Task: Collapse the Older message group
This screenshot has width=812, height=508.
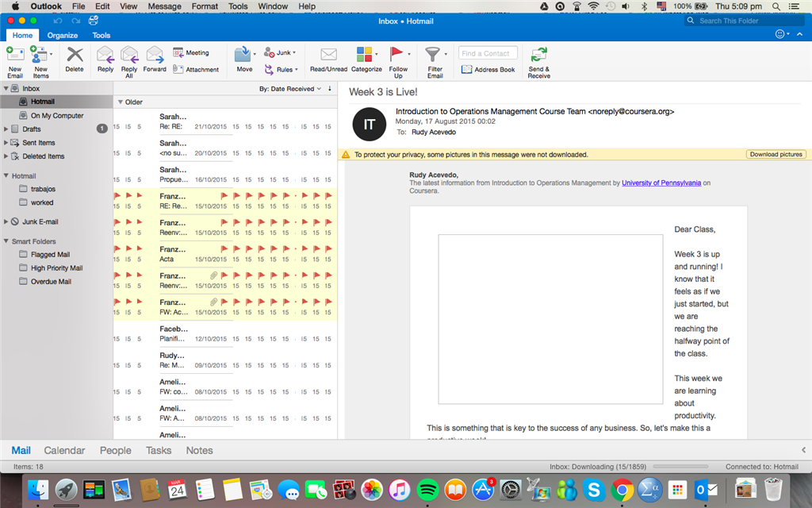Action: tap(121, 102)
